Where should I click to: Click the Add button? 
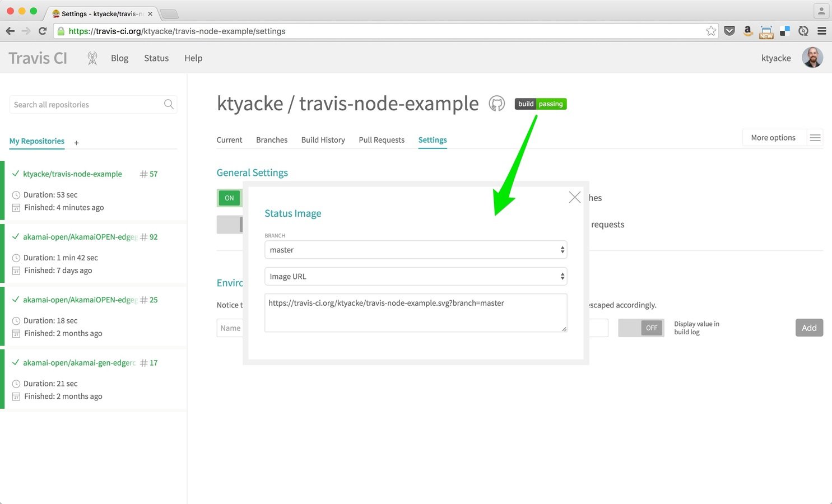(x=809, y=328)
